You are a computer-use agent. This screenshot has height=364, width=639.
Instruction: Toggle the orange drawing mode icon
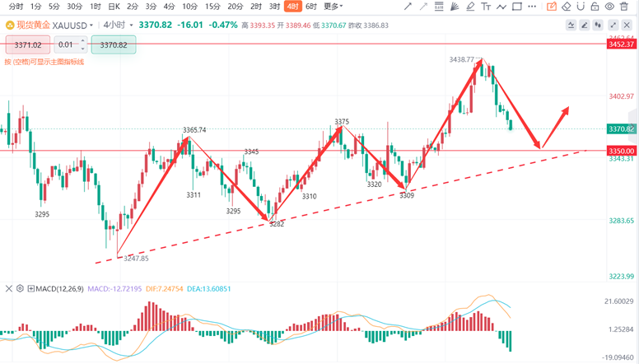click(x=552, y=7)
